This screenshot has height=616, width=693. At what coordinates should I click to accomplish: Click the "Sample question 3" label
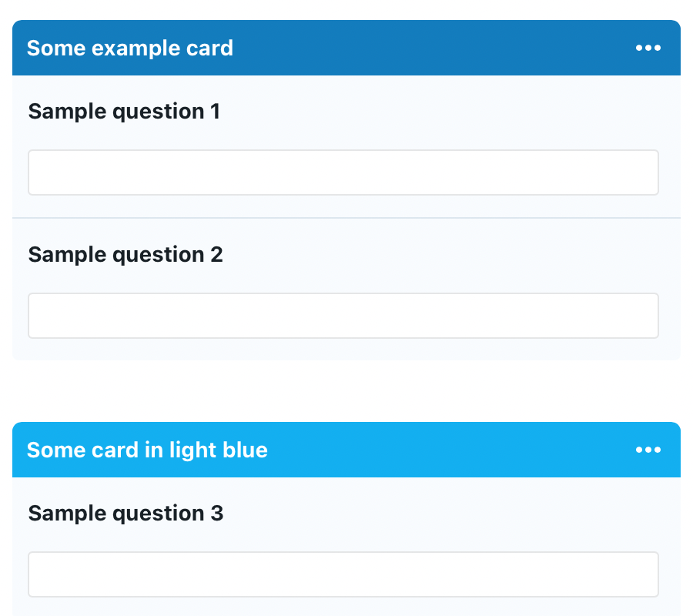point(126,514)
